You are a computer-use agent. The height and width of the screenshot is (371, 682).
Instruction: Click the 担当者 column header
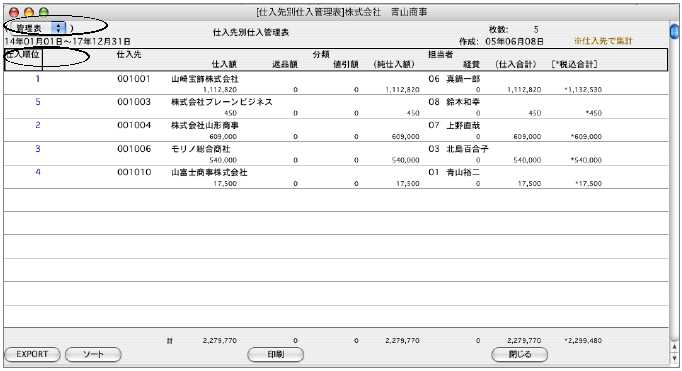(x=441, y=55)
